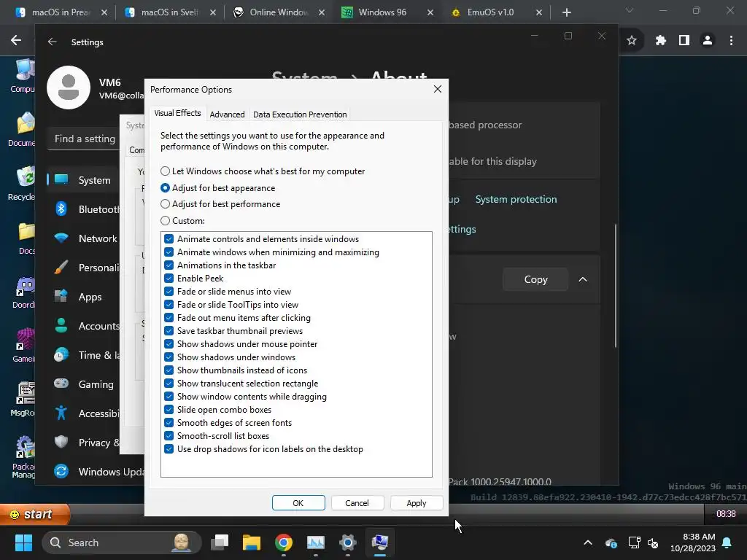Open the Settings gear taskbar icon
This screenshot has width=747, height=560.
(348, 542)
